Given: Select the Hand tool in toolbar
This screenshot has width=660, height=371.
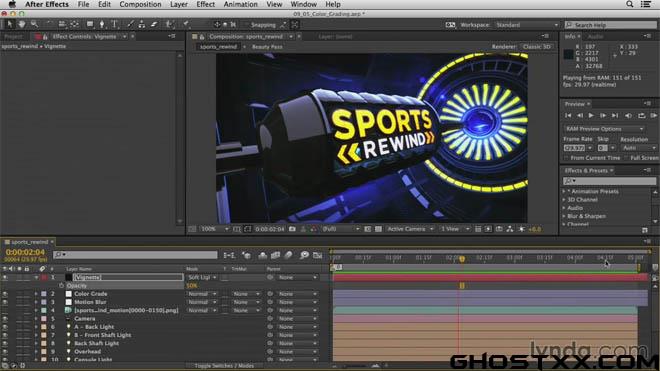Looking at the screenshot, I should (21, 24).
